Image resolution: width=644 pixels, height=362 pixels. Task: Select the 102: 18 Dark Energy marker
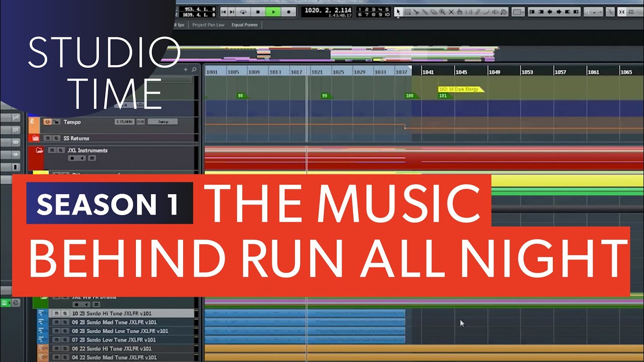(458, 89)
